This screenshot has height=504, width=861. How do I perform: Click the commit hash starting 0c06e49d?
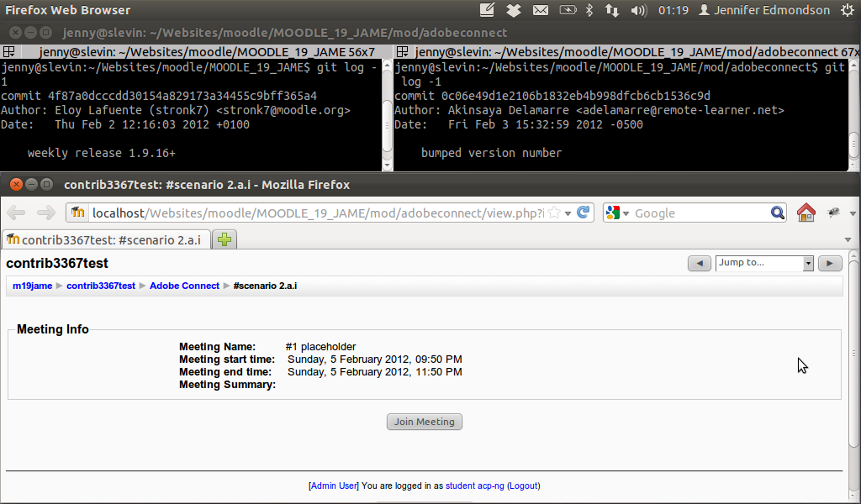click(575, 96)
